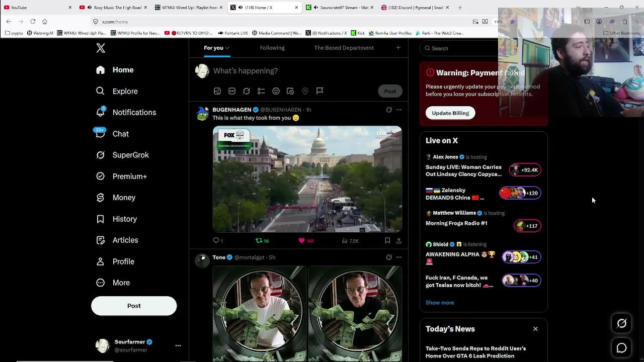Open the Fishtank LIVE bookmark
This screenshot has width=644, height=362.
pyautogui.click(x=233, y=33)
